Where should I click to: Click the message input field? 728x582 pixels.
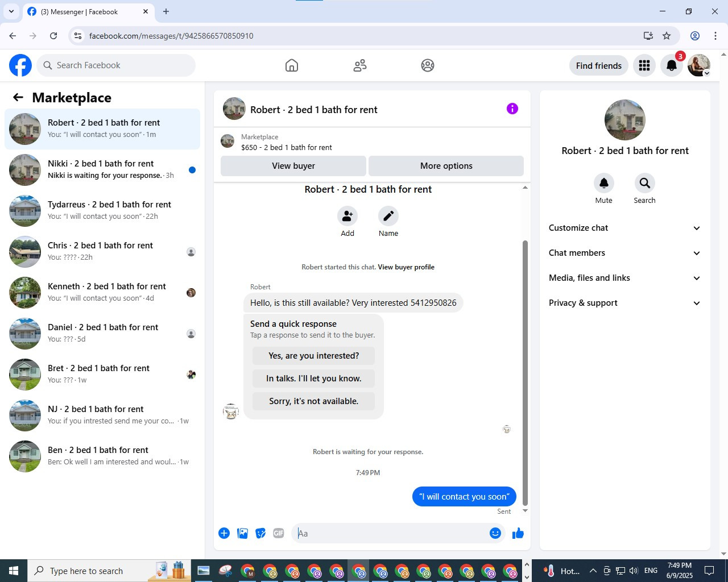(390, 533)
